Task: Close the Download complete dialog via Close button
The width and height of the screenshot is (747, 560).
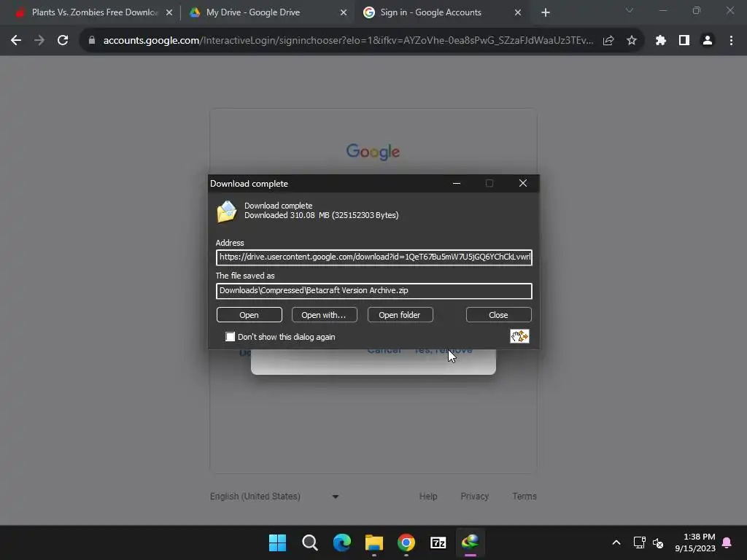Action: 498,315
